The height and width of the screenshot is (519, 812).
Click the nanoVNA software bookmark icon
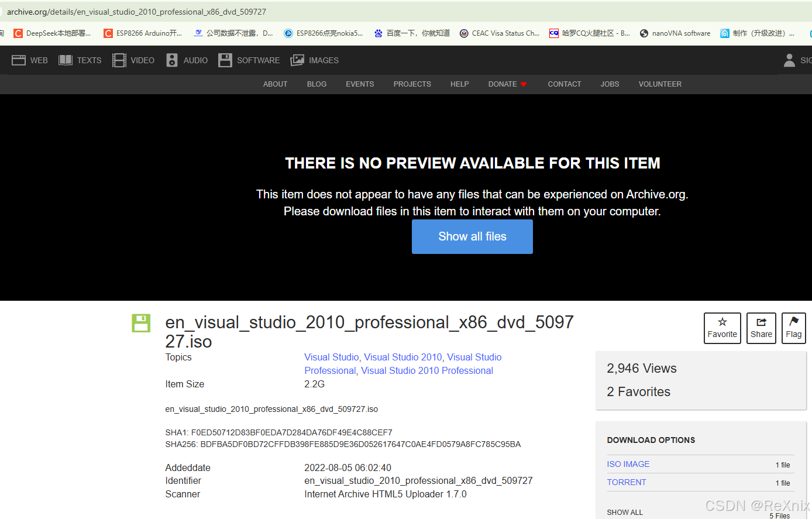pos(644,33)
